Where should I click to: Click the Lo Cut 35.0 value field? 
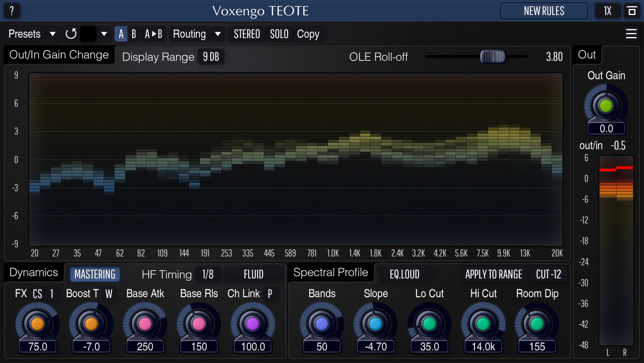point(429,346)
